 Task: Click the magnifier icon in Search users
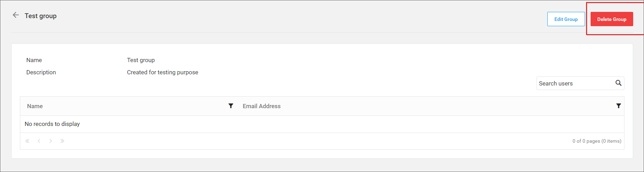pyautogui.click(x=618, y=83)
